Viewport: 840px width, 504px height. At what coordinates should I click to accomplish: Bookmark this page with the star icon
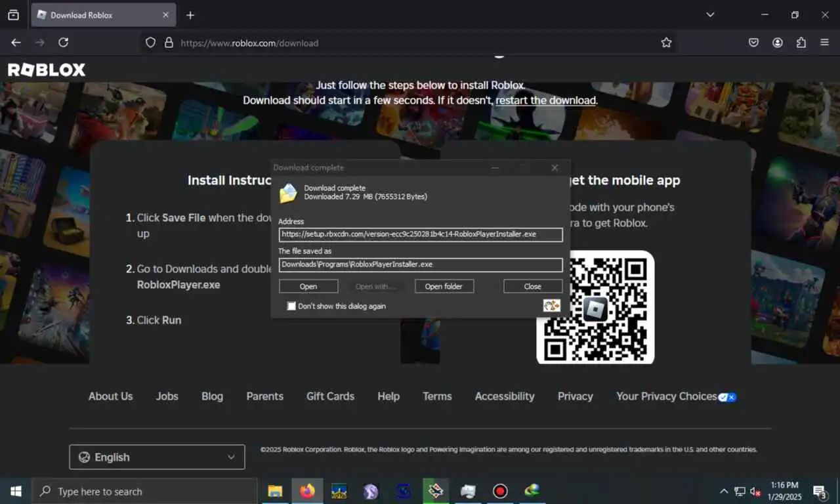point(666,43)
